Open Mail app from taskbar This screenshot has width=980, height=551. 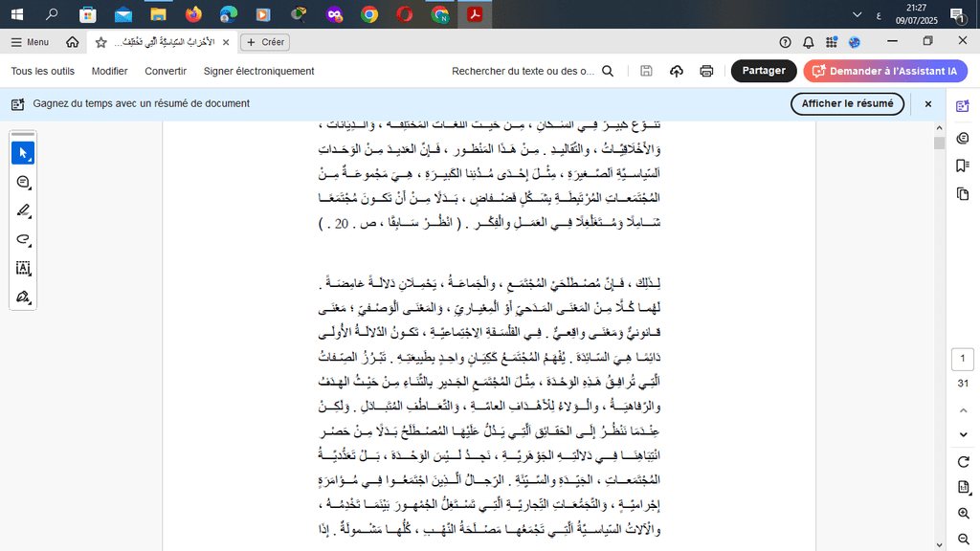tap(123, 13)
